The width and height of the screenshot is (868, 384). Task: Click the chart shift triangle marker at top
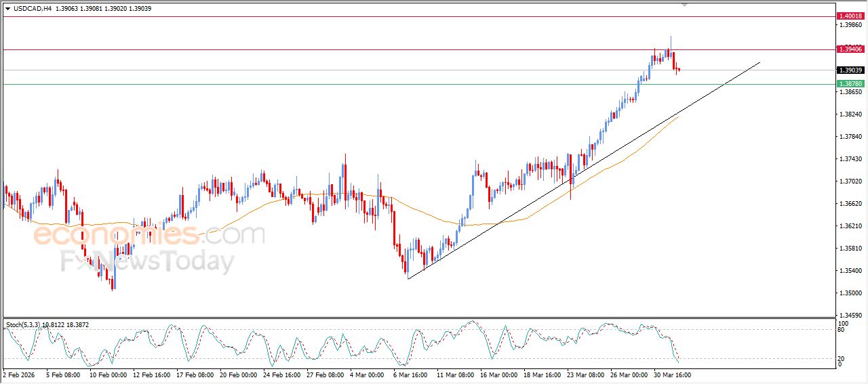684,5
